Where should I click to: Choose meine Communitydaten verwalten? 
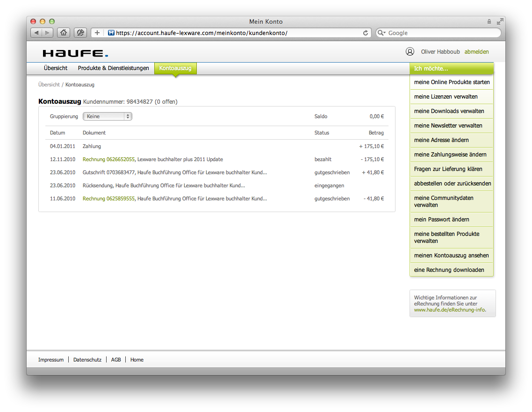[x=452, y=201]
